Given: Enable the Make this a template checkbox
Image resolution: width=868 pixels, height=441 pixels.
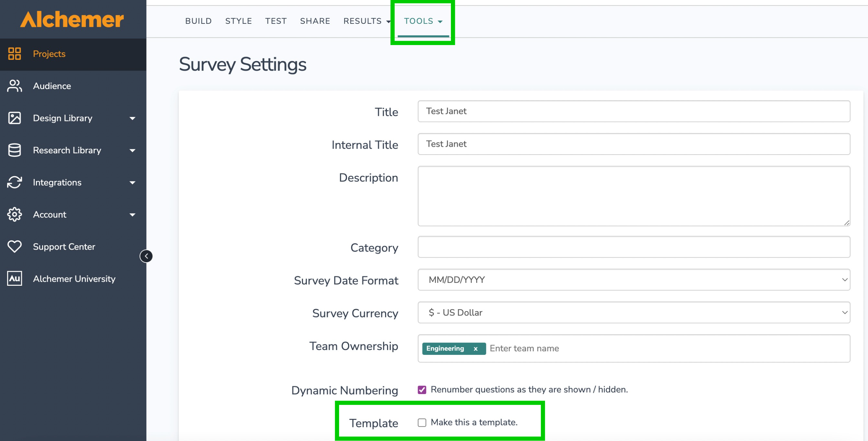Looking at the screenshot, I should tap(422, 422).
